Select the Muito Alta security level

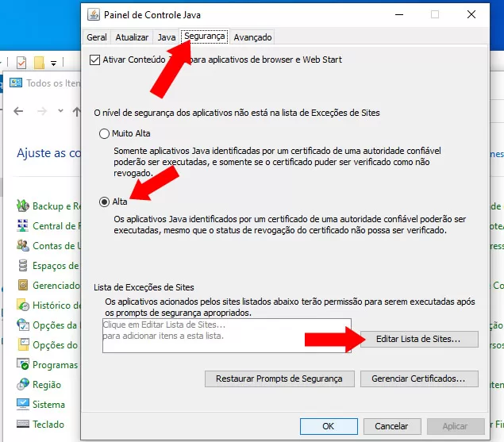[104, 133]
